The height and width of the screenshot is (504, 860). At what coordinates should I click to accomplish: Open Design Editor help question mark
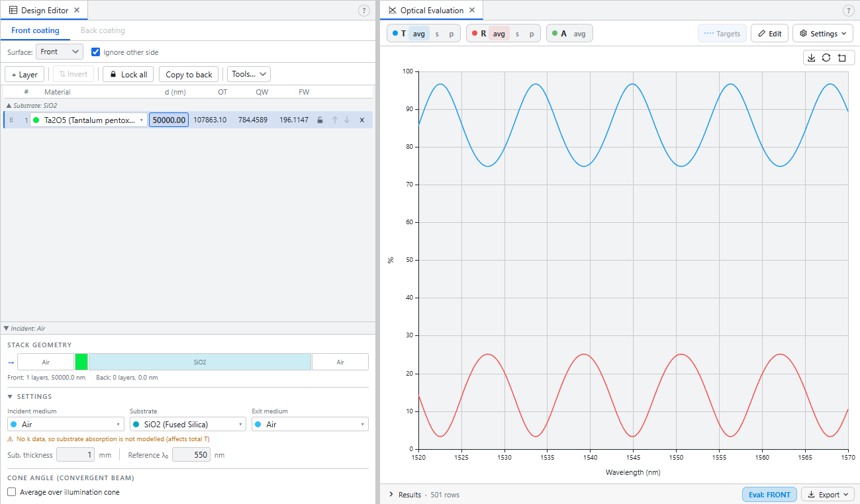(364, 11)
